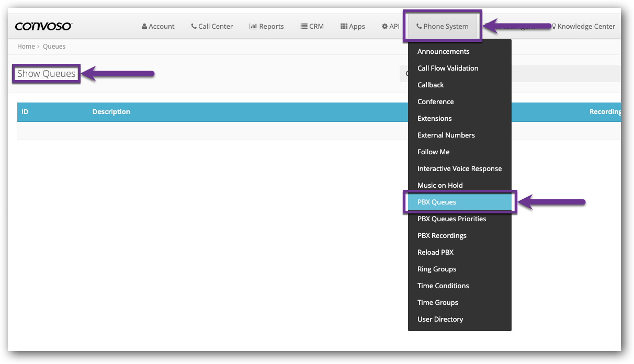Select Reload PBX
Viewport: 634px width, 364px height.
click(435, 252)
